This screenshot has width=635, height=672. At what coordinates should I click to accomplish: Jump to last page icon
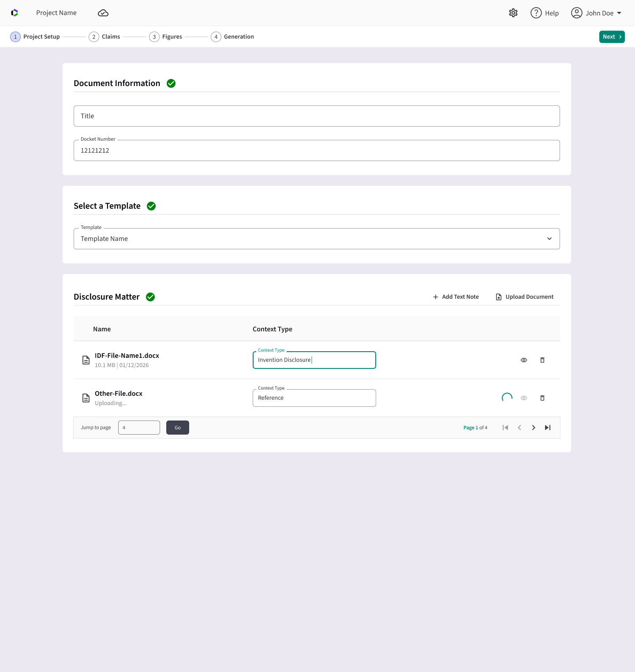point(548,428)
